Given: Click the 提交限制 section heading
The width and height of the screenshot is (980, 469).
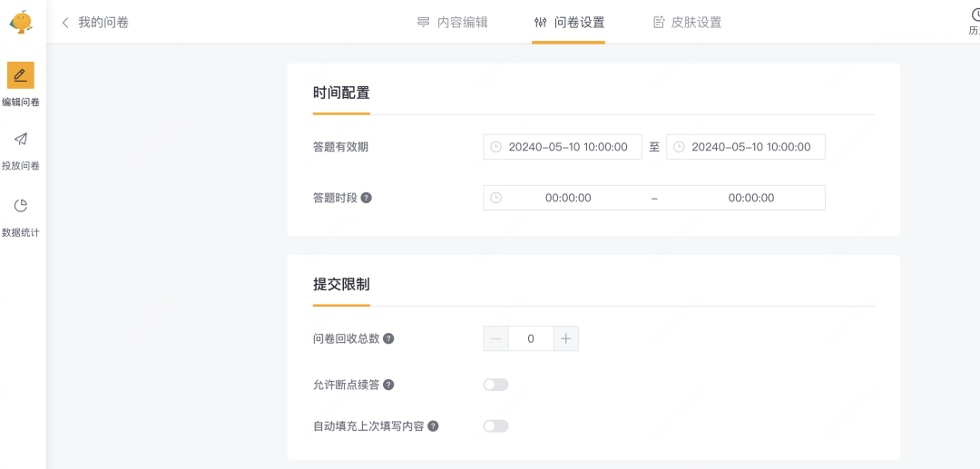Looking at the screenshot, I should click(341, 286).
